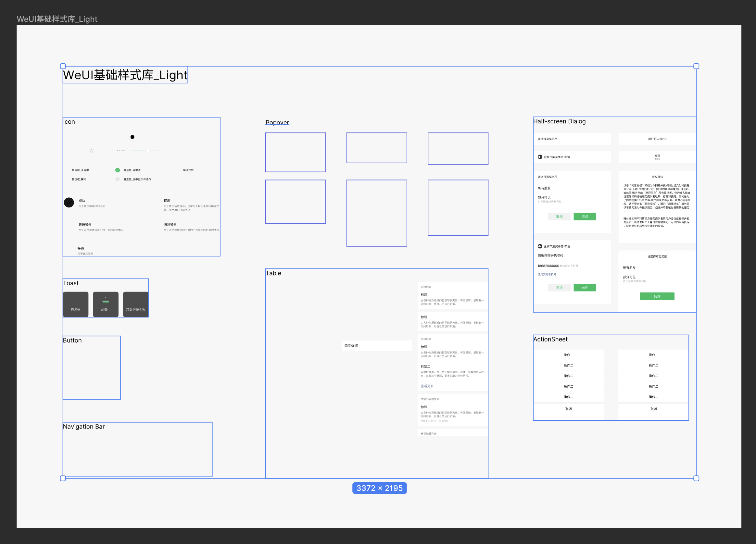Click the 文字列表附来源 group label
The width and height of the screenshot is (756, 544).
[430, 399]
